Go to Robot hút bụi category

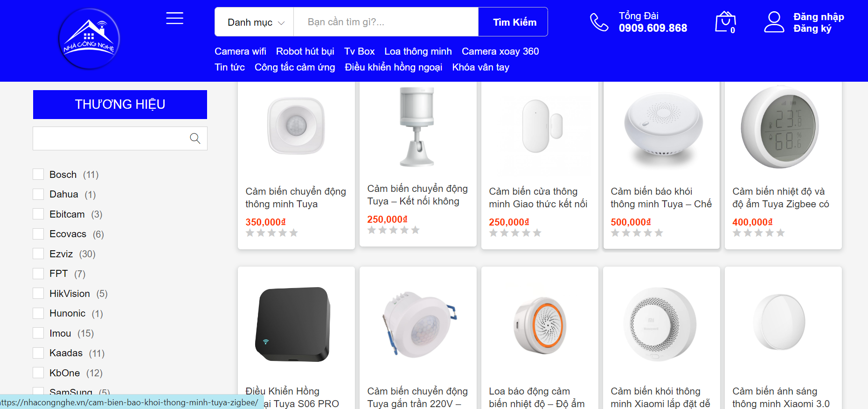pyautogui.click(x=305, y=51)
